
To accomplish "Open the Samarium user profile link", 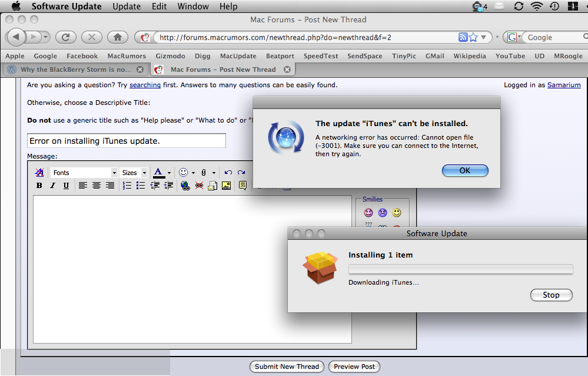I will pos(564,85).
